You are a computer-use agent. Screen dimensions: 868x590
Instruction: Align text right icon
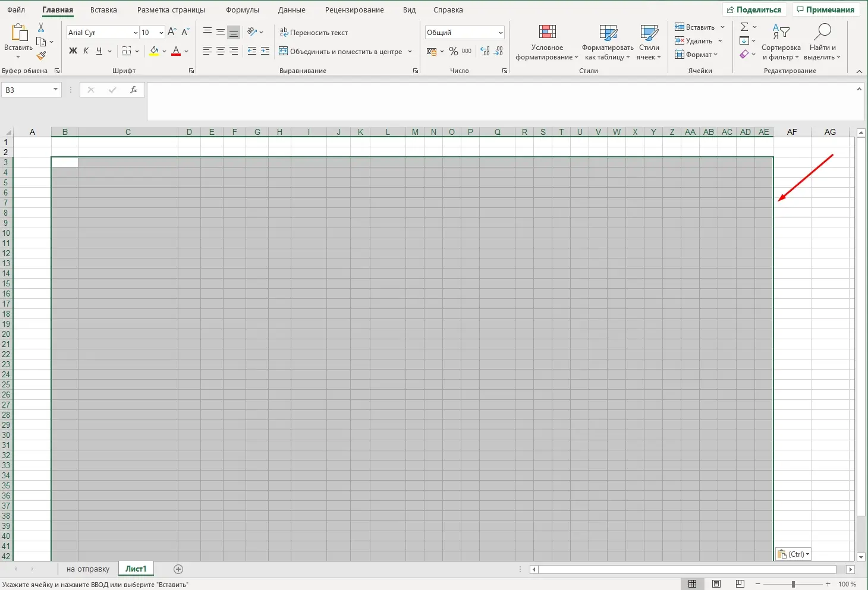(x=234, y=51)
